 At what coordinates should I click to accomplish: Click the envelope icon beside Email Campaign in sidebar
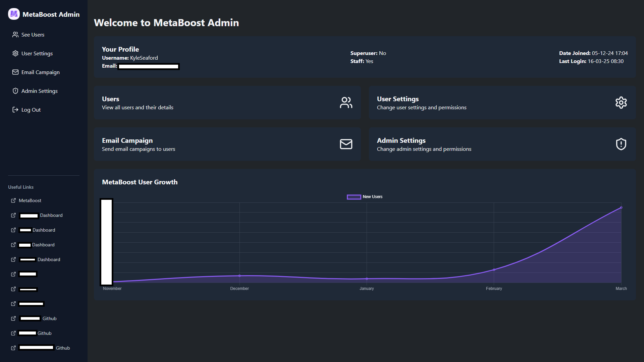[x=15, y=72]
